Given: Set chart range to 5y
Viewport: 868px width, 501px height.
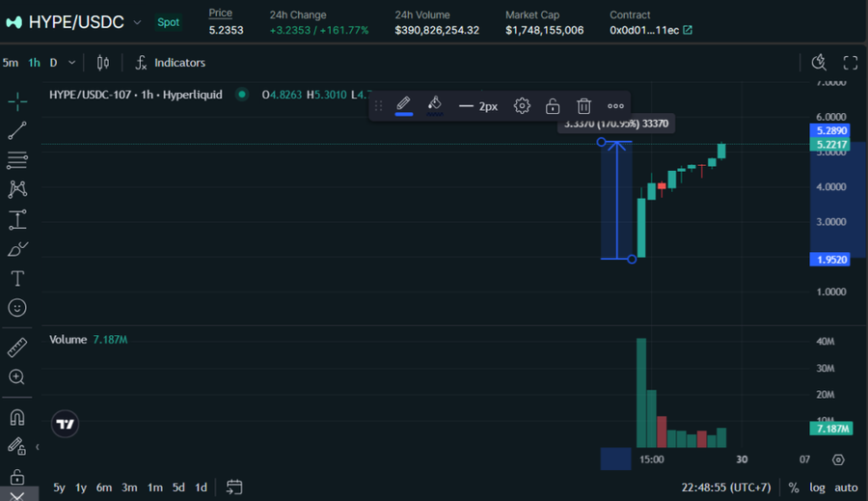Looking at the screenshot, I should pos(59,487).
